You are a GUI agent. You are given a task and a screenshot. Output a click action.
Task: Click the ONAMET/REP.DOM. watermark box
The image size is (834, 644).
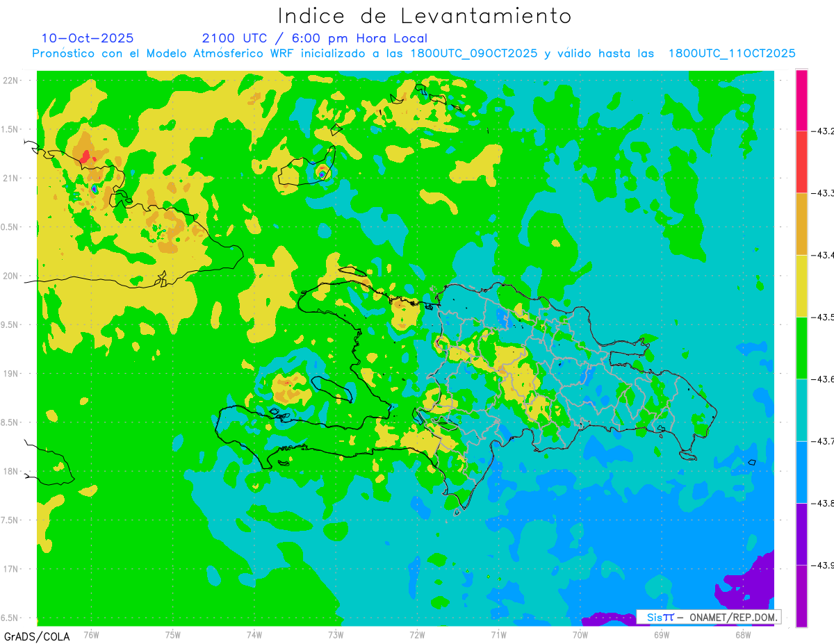(708, 617)
